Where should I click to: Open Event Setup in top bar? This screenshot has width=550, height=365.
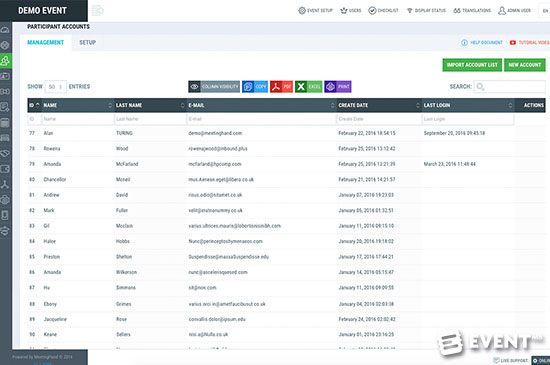315,11
